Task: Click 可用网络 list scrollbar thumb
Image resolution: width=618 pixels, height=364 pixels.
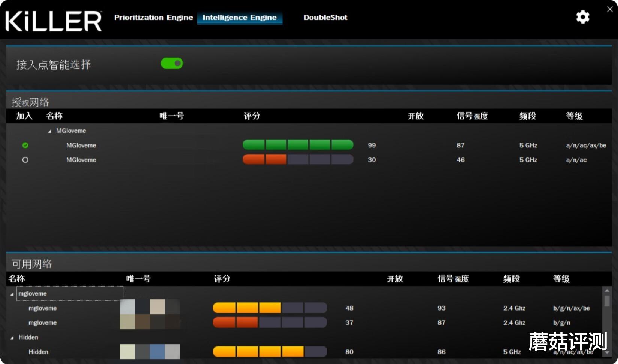Action: tap(607, 301)
